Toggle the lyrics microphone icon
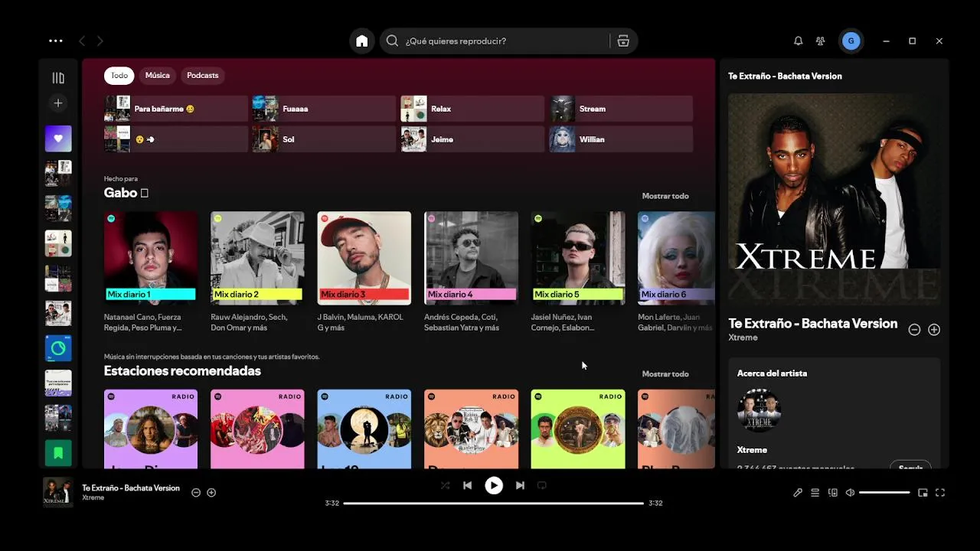The image size is (980, 551). (798, 493)
